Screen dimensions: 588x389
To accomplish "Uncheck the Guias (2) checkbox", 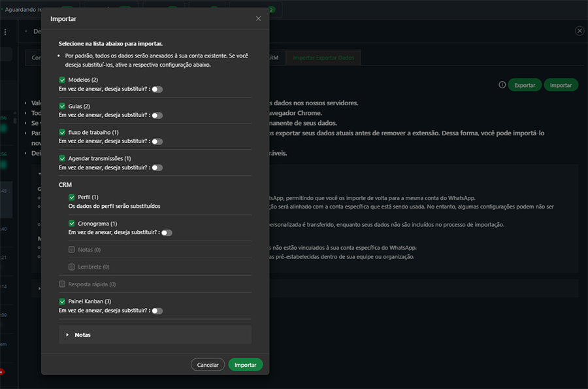I will (63, 106).
